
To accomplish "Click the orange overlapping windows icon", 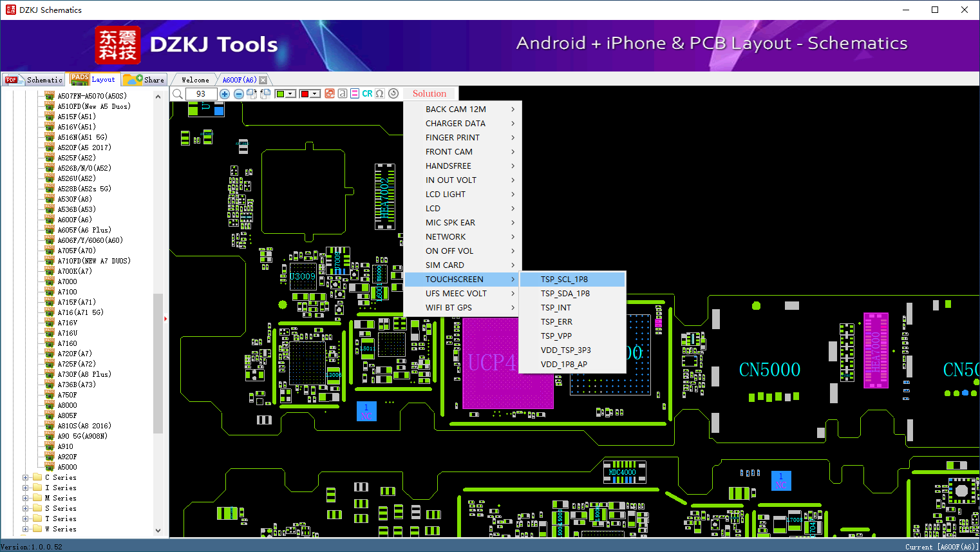I will coord(330,93).
